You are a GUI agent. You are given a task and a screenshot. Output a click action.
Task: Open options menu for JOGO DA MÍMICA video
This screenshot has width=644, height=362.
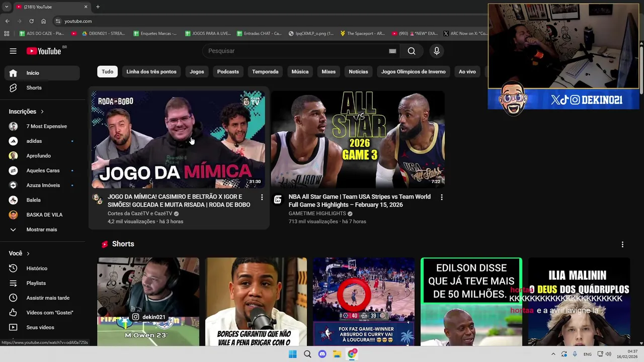point(262,198)
